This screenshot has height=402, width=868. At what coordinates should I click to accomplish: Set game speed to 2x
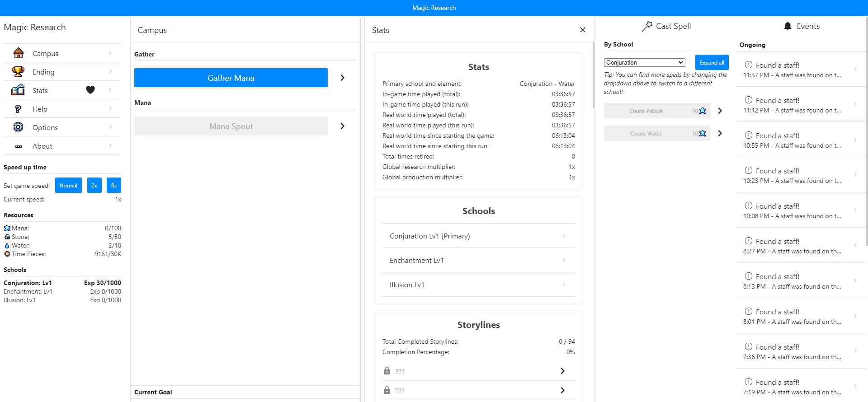(94, 185)
